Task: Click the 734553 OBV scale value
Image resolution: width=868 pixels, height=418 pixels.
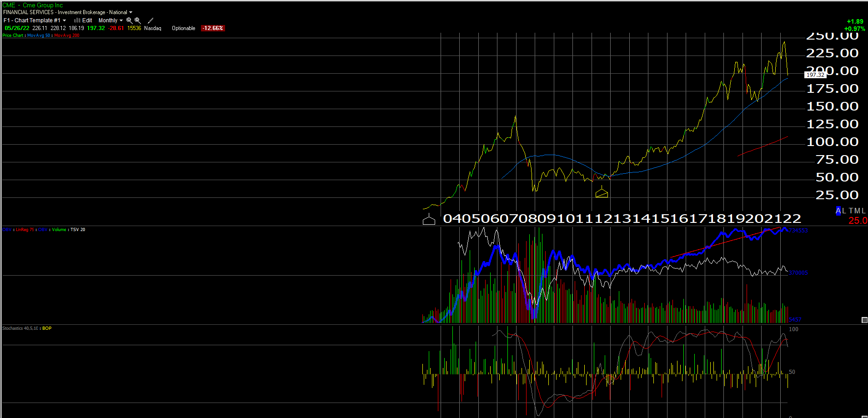Action: point(798,231)
